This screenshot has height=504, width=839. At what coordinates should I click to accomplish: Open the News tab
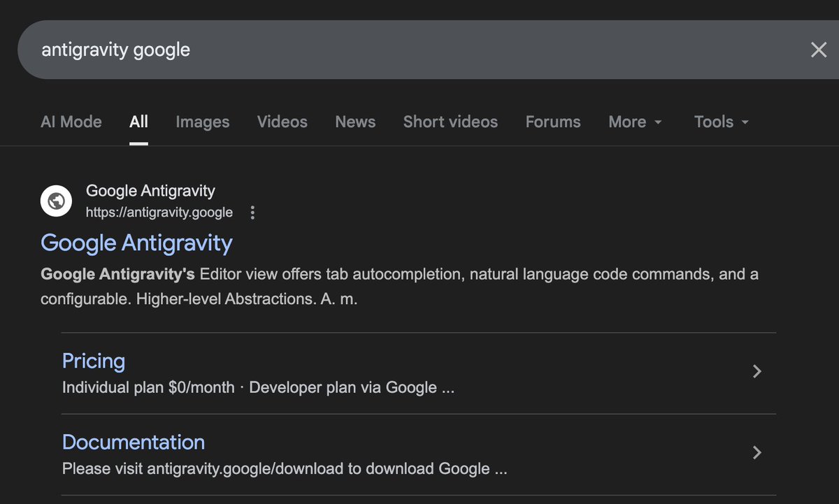(x=355, y=122)
